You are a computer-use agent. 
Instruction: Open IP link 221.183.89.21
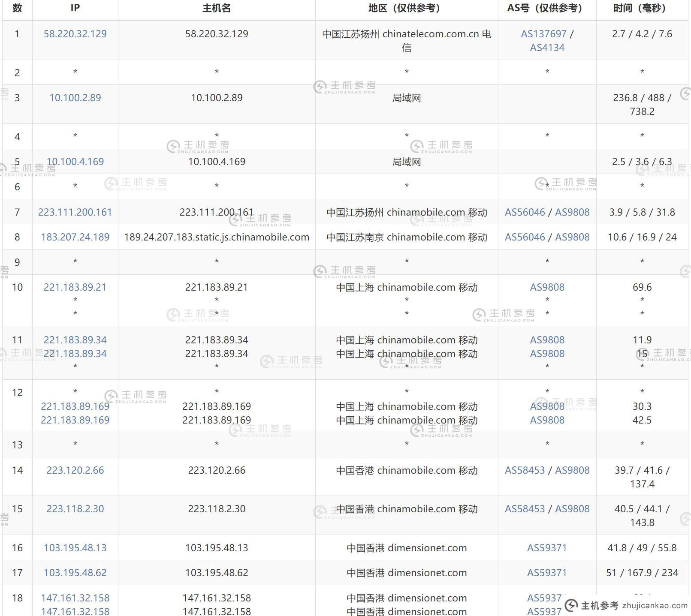(x=75, y=287)
